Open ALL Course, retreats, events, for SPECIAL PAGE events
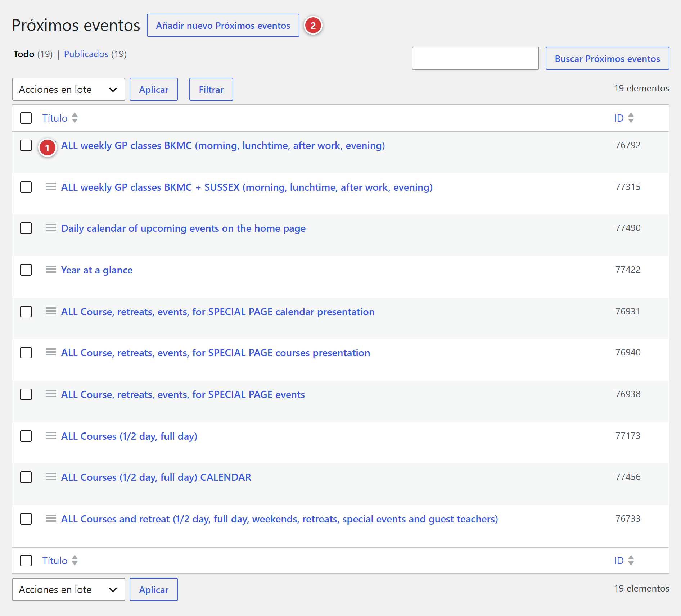Screen dimensions: 681x616 pos(183,394)
